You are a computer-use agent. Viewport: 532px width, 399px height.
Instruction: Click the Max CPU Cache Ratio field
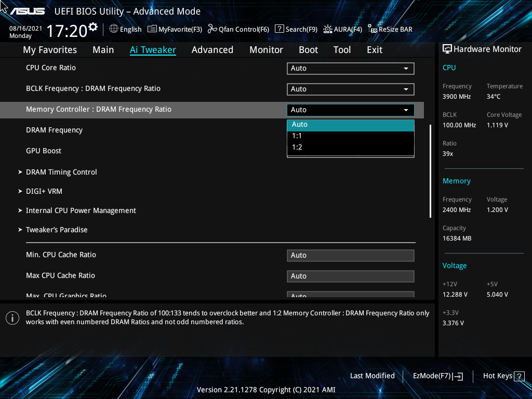pos(351,276)
